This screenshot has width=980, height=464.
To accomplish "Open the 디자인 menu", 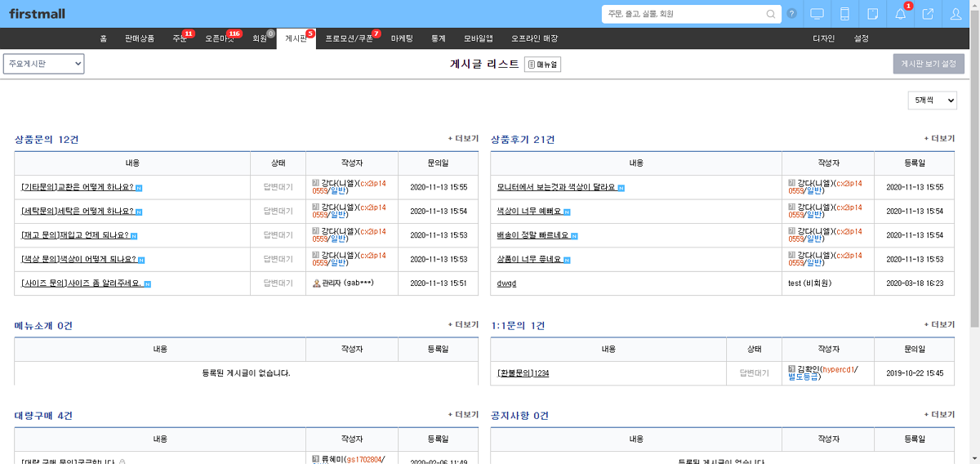I will 823,38.
